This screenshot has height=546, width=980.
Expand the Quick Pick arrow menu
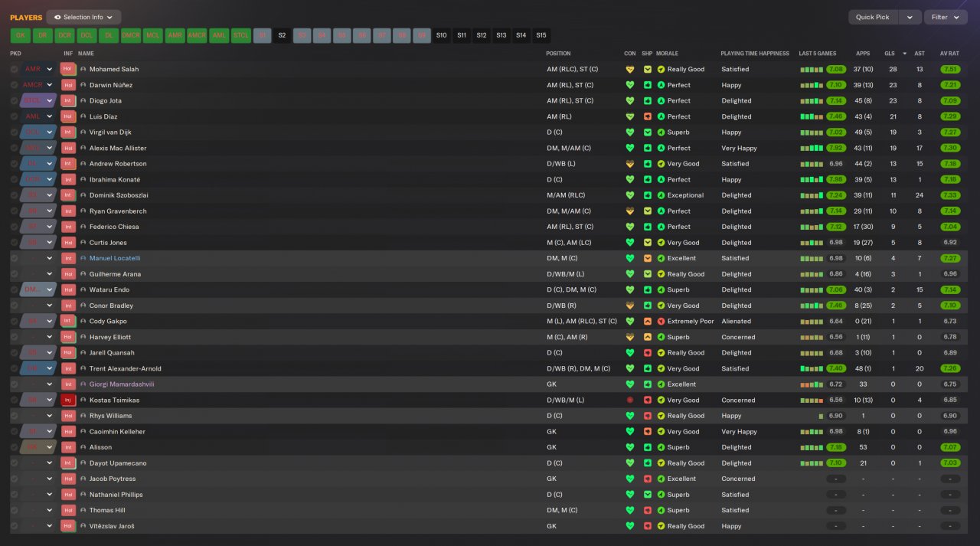point(910,17)
